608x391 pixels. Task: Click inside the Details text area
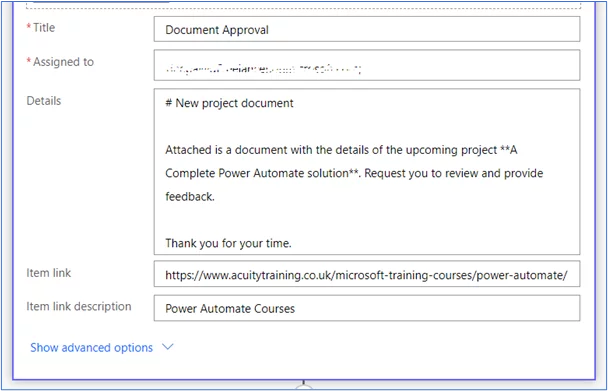coord(367,171)
